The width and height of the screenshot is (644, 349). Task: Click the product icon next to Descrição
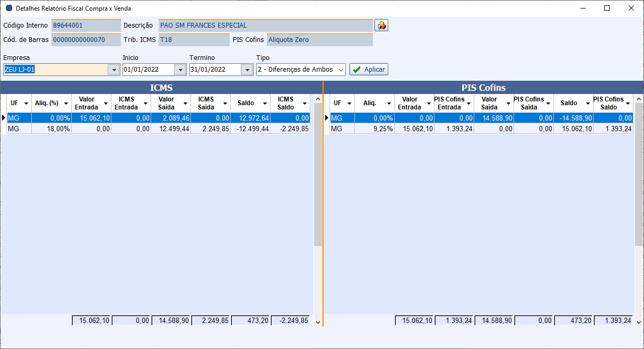pos(381,25)
